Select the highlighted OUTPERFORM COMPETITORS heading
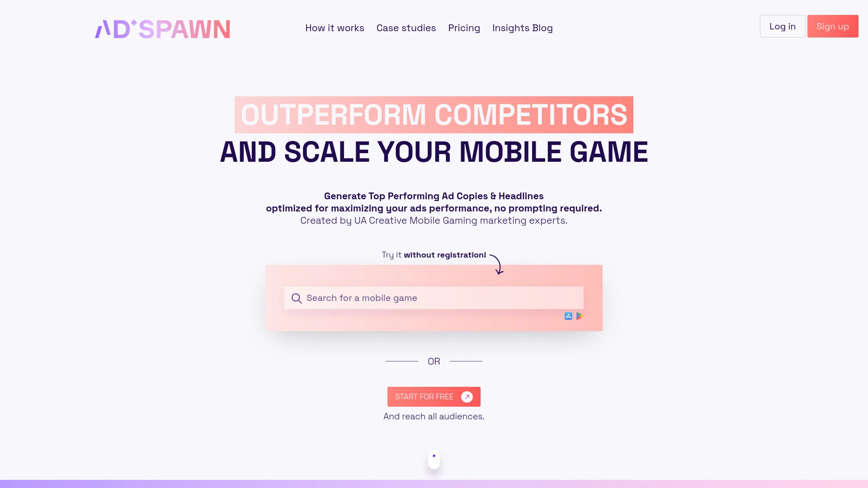The image size is (868, 488). [x=434, y=114]
